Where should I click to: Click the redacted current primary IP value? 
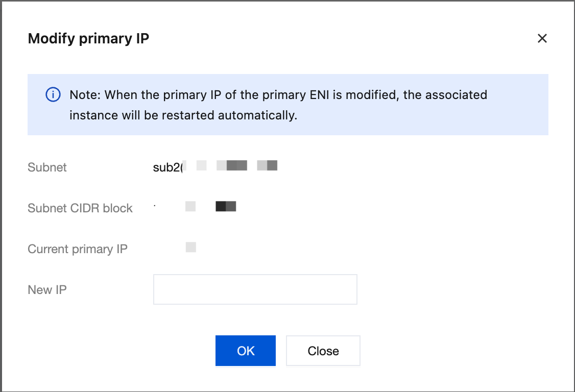click(x=190, y=248)
